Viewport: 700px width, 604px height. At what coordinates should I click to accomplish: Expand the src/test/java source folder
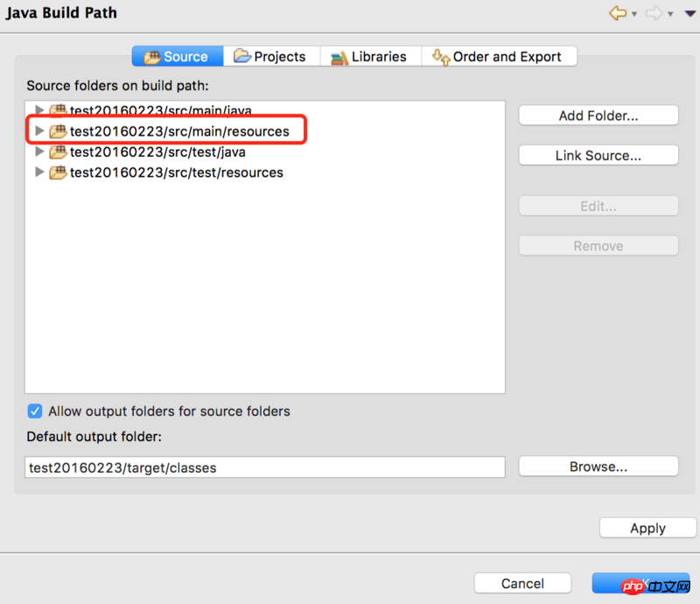(x=39, y=151)
